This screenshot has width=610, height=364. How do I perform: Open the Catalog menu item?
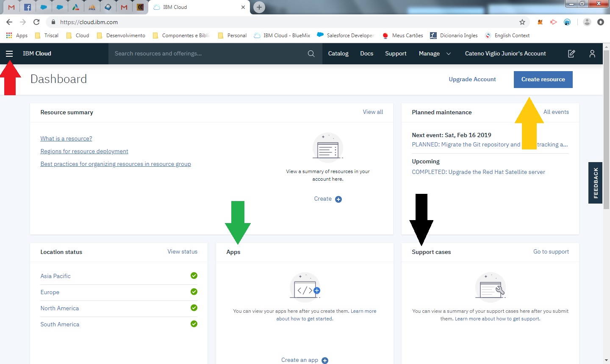pyautogui.click(x=338, y=54)
